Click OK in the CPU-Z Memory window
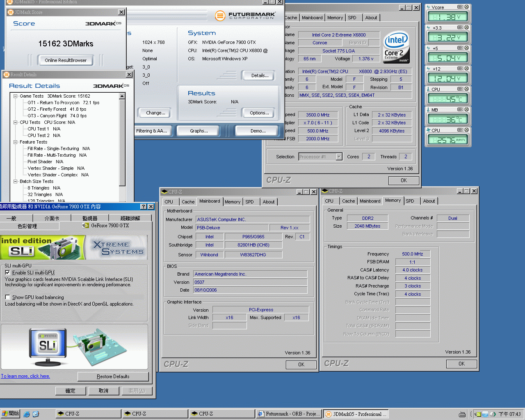 461,364
